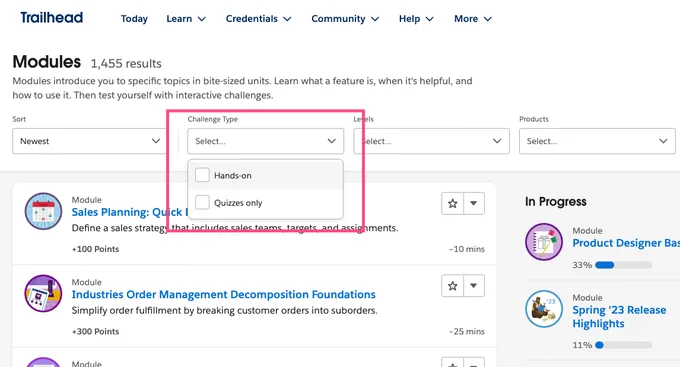Open Product Designer Basics in-progress module
The height and width of the screenshot is (367, 680).
point(626,243)
